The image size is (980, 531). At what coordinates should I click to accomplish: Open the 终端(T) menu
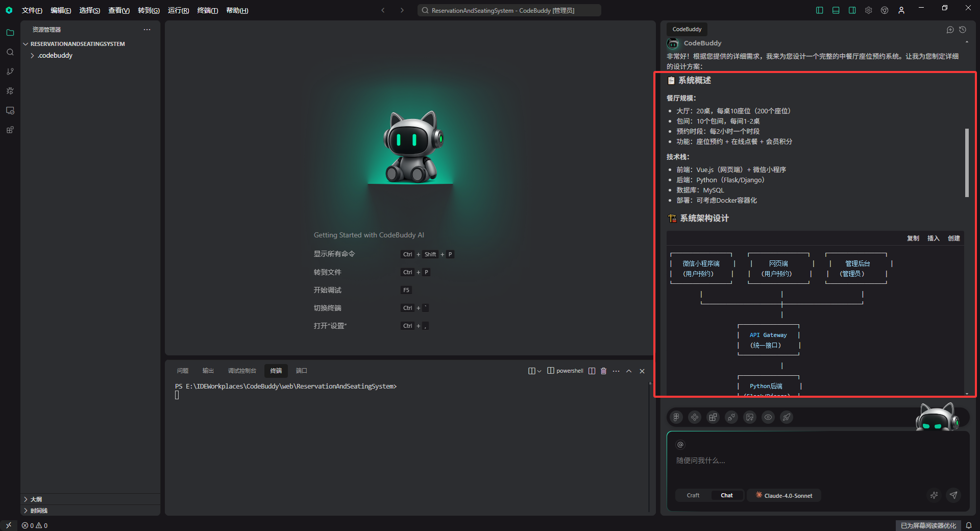coord(208,10)
